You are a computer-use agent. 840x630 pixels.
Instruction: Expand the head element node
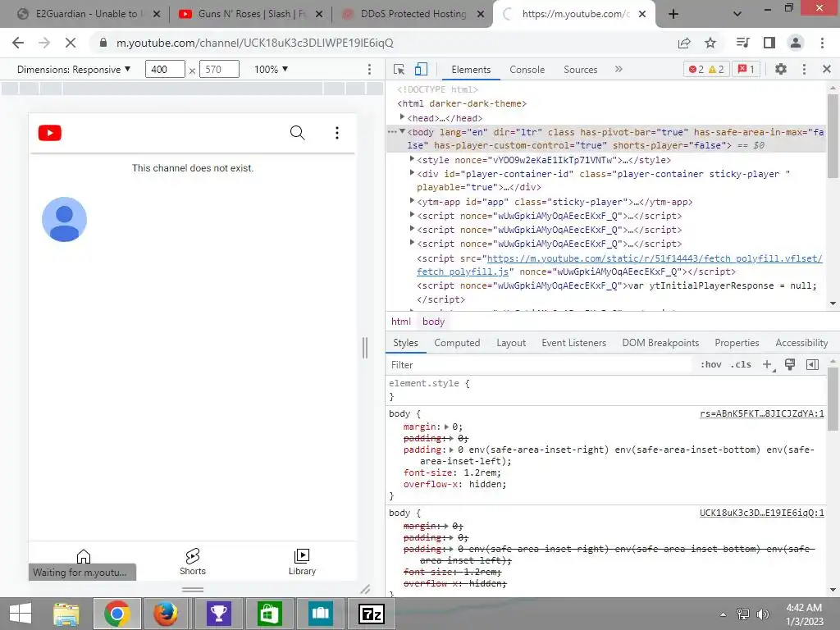coord(402,116)
